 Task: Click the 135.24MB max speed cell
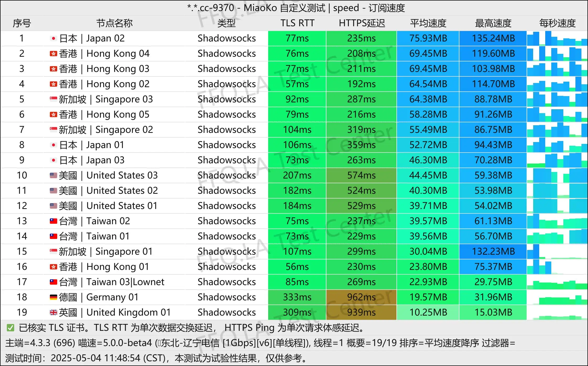coord(493,38)
